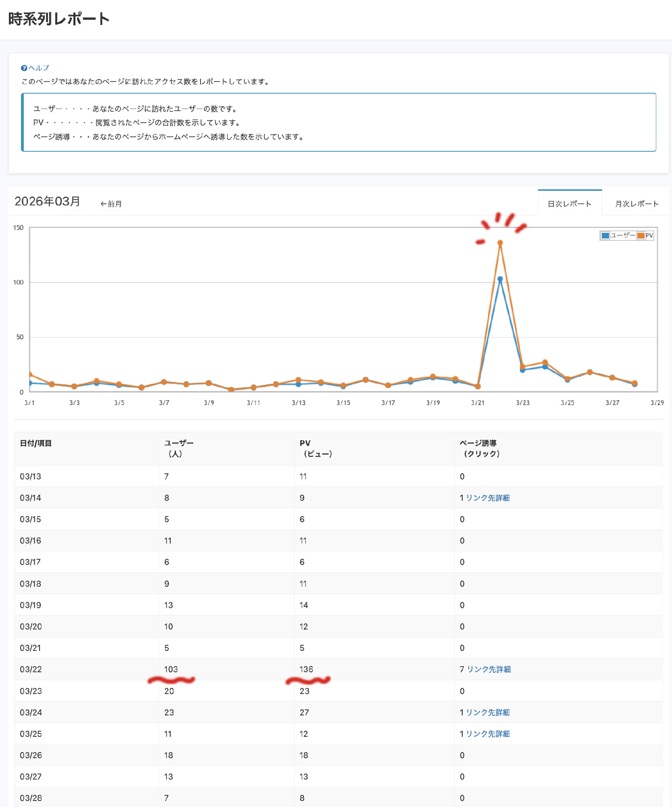672x807 pixels.
Task: Open リンク先詳細 for the 03/25 row
Action: pos(488,734)
